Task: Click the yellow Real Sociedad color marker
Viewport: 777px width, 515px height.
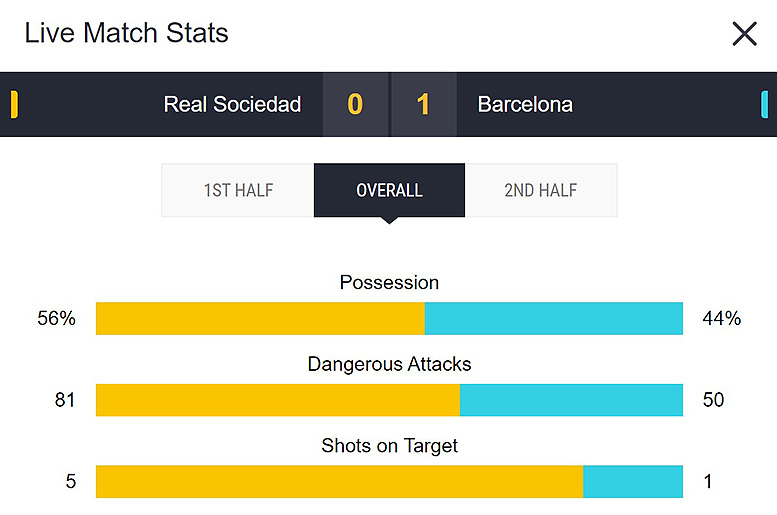Action: [14, 105]
